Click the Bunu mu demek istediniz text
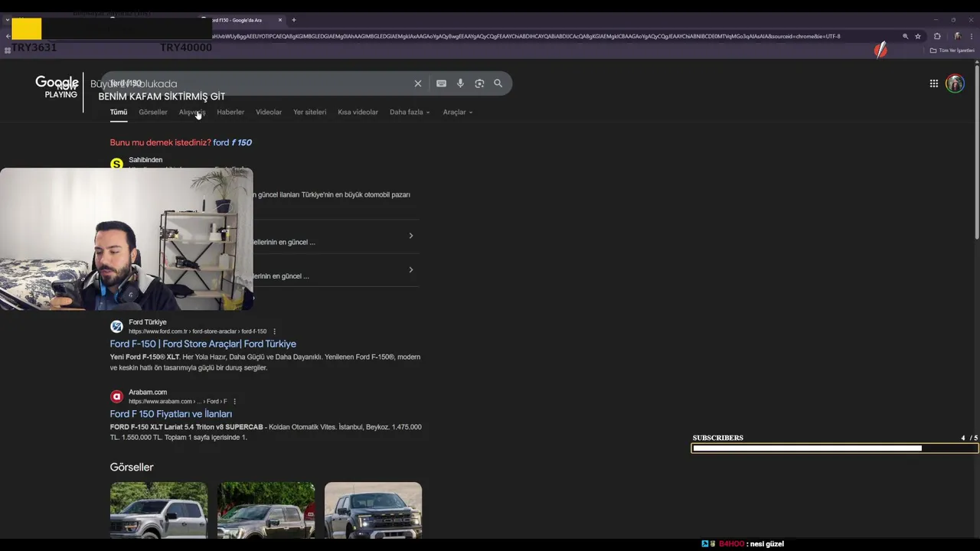 point(160,142)
